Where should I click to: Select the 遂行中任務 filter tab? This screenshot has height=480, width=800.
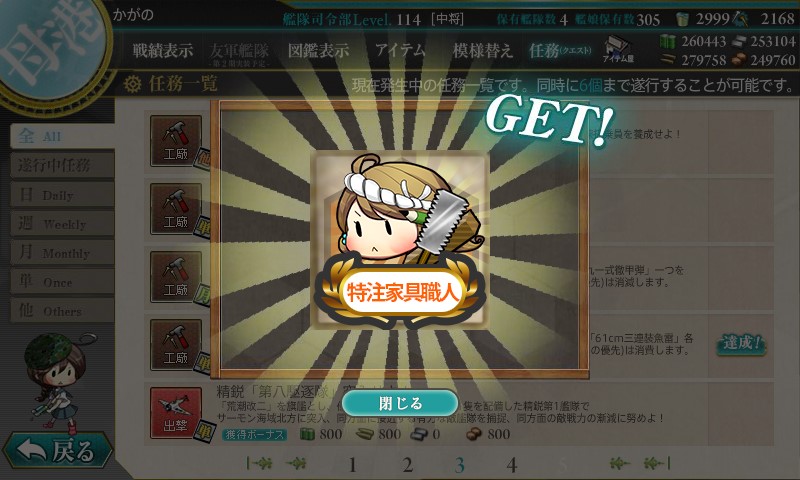61,165
